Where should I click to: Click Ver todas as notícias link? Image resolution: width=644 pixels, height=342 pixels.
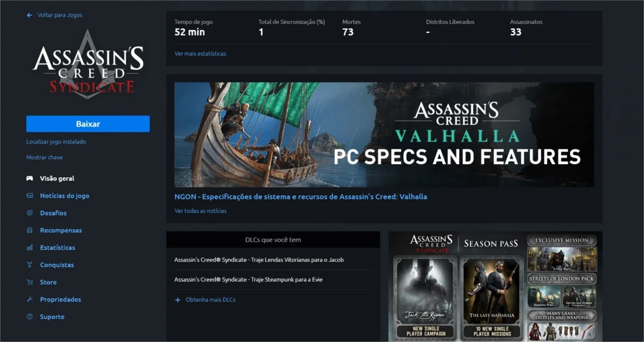(x=201, y=211)
